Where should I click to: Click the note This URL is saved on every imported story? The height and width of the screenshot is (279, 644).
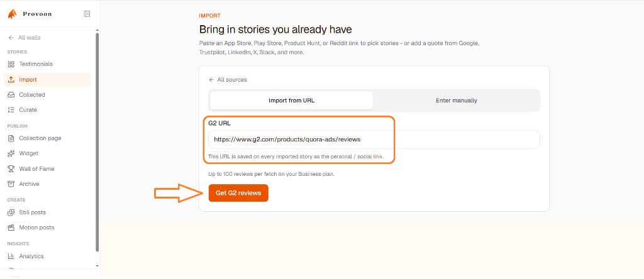(296, 156)
